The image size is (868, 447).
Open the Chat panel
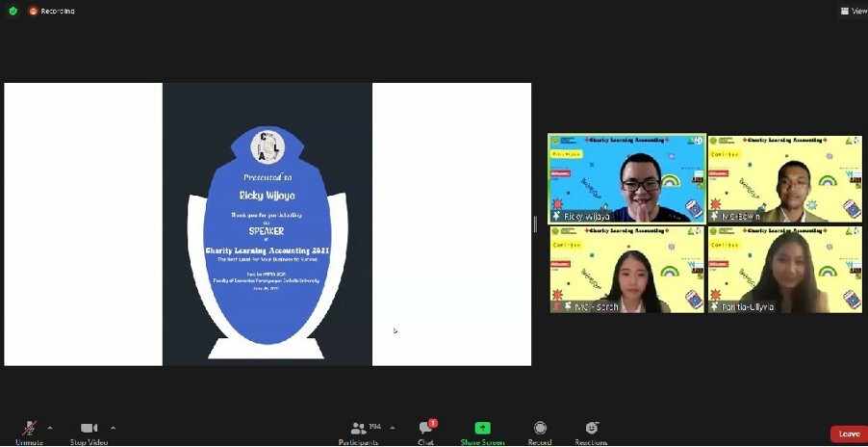pyautogui.click(x=426, y=430)
